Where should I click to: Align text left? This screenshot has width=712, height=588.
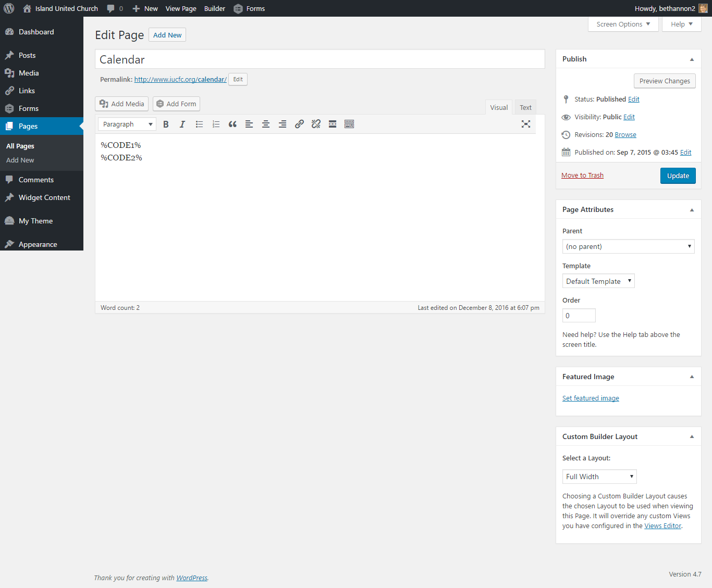point(249,124)
